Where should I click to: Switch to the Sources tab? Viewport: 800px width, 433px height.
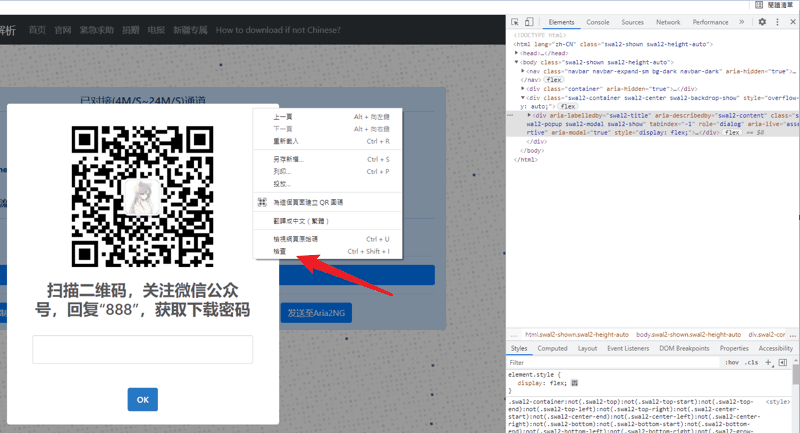pyautogui.click(x=633, y=22)
